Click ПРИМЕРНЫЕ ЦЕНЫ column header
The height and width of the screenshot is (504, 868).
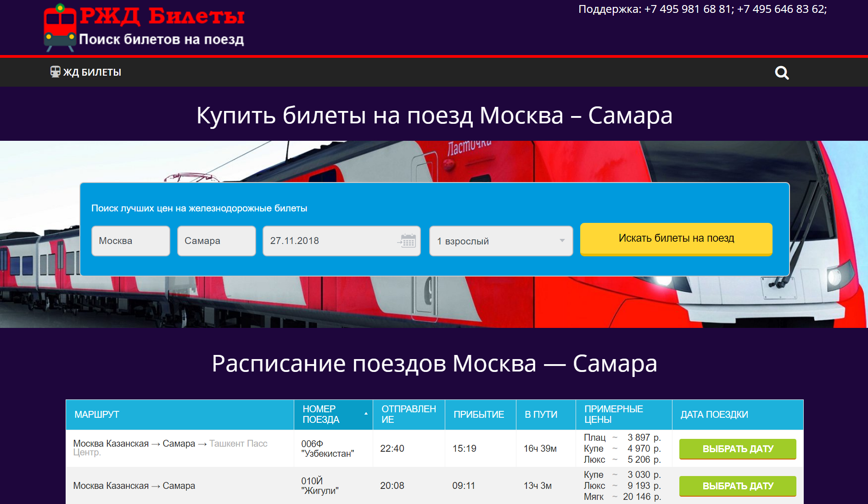624,415
